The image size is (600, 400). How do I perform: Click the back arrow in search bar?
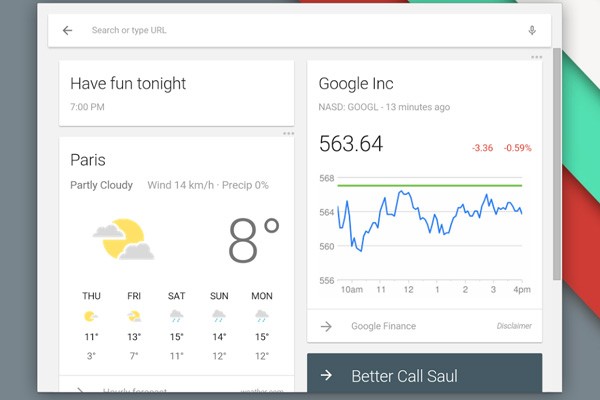click(x=67, y=30)
